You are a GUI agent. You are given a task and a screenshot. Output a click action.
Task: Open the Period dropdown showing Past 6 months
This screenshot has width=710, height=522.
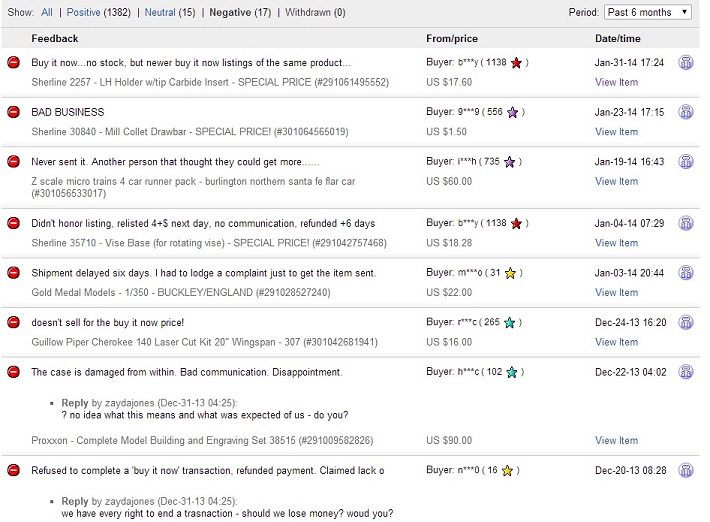648,12
